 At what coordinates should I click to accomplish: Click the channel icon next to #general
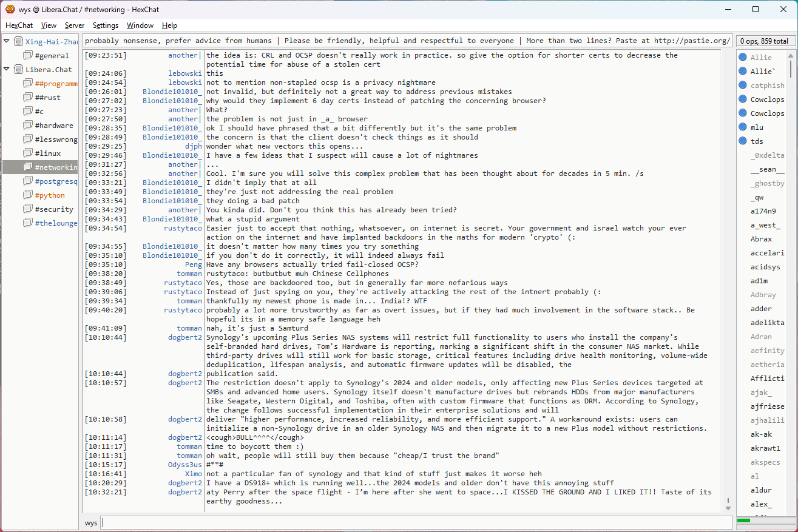[28, 55]
